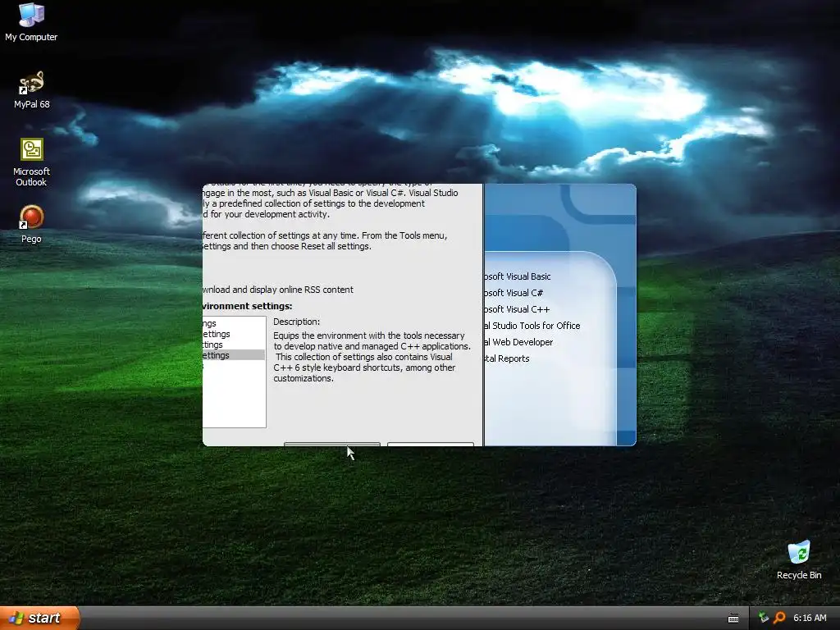
Task: Click the 'al Studio Tools for Office' entry
Action: (x=532, y=326)
